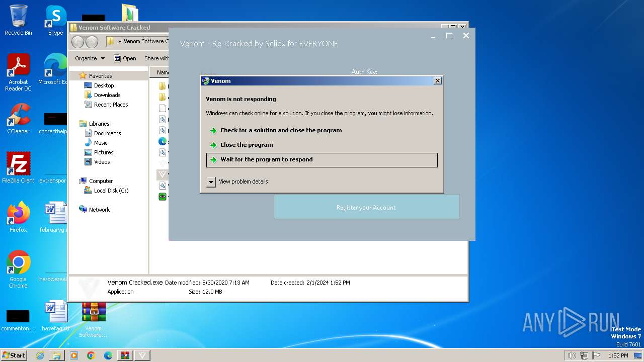Viewport: 644px width, 362px height.
Task: Open the Start menu
Action: click(x=14, y=355)
